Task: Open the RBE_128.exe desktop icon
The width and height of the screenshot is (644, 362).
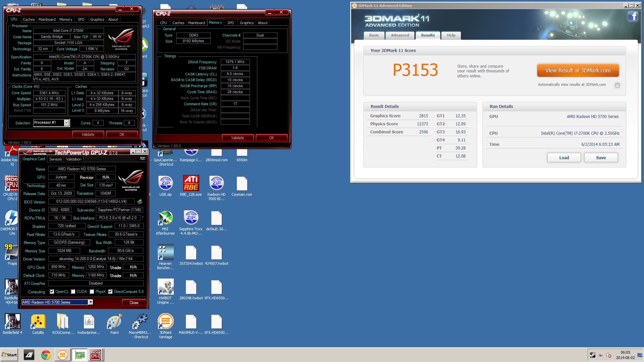Action: [x=191, y=186]
